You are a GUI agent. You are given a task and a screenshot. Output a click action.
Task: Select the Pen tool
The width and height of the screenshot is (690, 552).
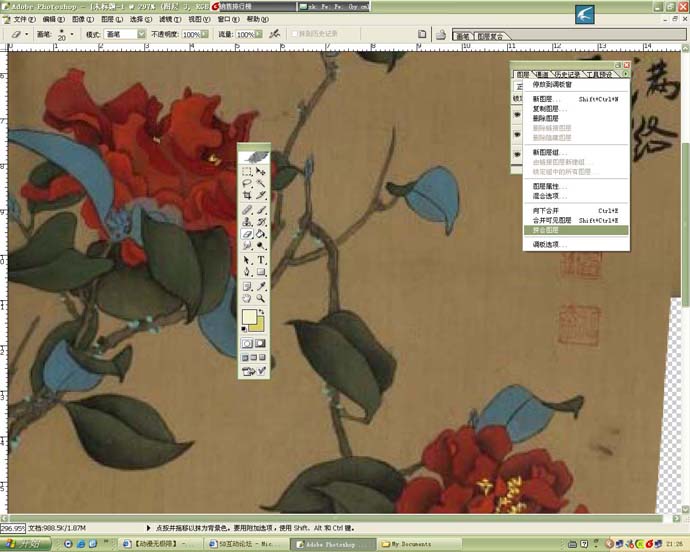247,272
